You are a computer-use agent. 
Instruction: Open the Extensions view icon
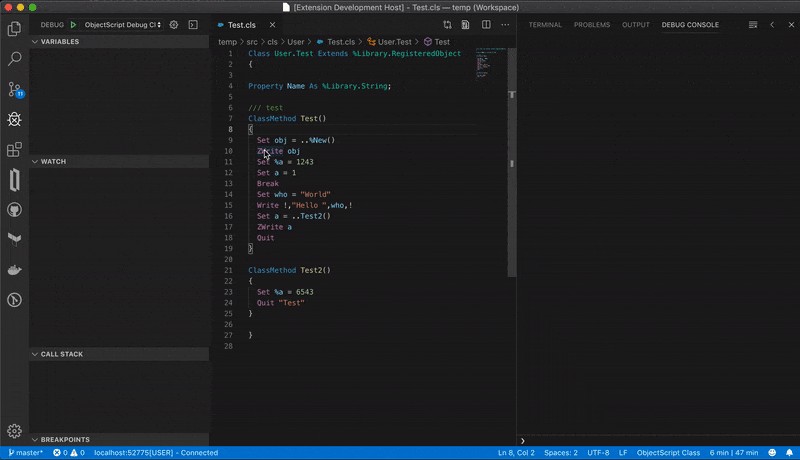point(15,150)
